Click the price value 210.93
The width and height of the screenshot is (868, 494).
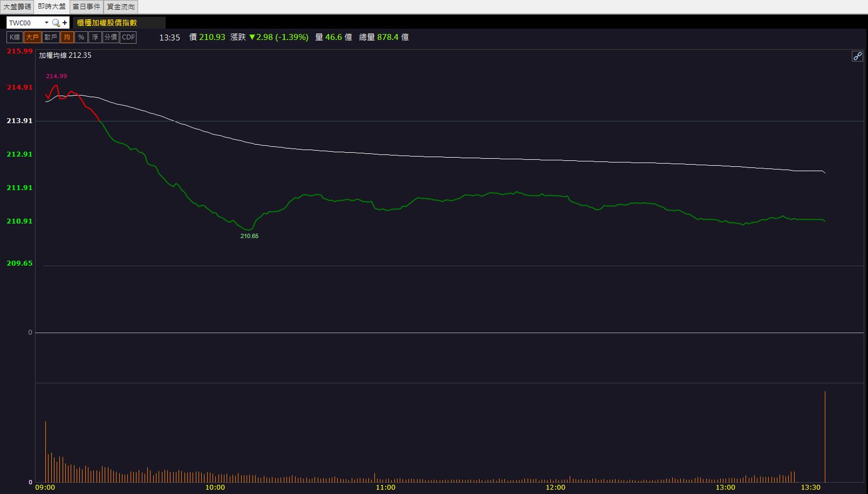212,37
